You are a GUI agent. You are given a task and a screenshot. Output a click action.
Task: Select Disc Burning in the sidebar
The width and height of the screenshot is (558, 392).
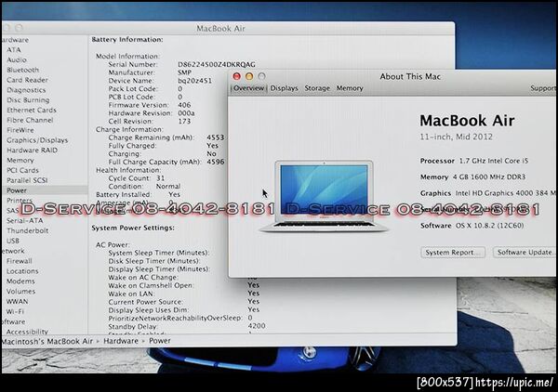(28, 100)
